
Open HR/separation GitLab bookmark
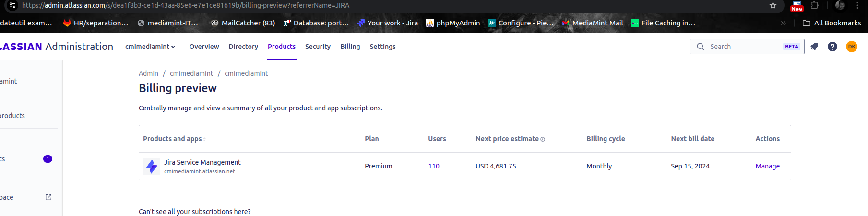tap(96, 23)
